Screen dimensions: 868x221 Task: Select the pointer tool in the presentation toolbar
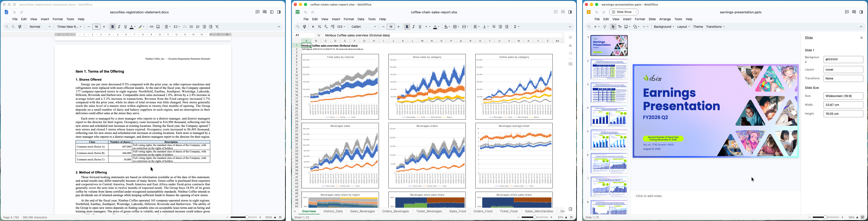coord(613,27)
